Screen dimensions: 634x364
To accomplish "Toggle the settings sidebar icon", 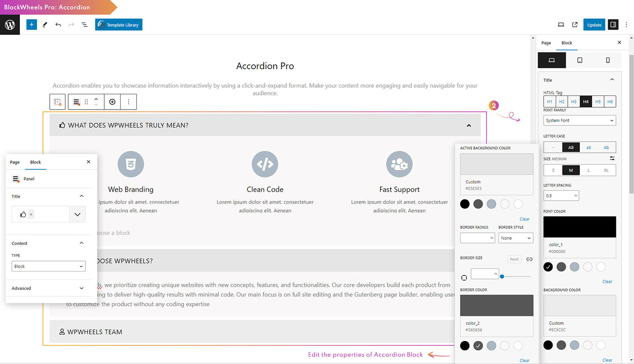I will click(612, 25).
